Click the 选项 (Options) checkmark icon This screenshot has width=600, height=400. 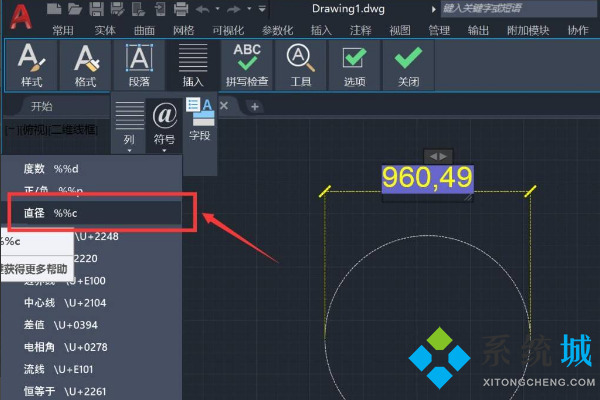click(x=354, y=65)
